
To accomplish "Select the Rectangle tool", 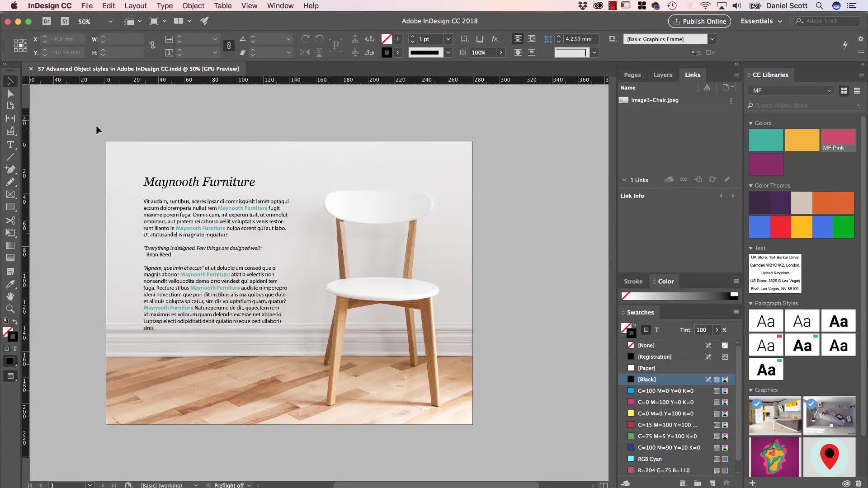I will click(x=10, y=207).
